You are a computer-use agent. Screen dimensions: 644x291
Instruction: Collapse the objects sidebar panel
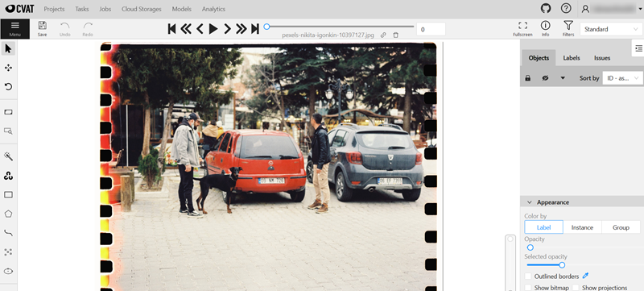tap(638, 49)
